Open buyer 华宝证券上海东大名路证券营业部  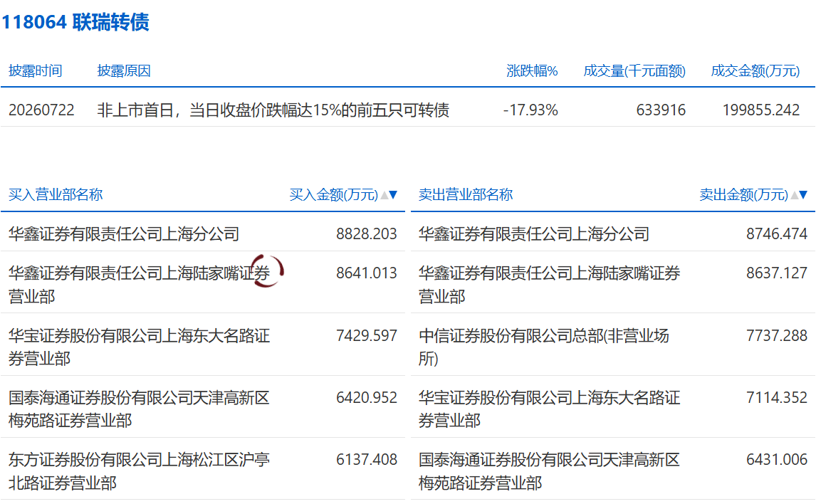click(x=139, y=347)
